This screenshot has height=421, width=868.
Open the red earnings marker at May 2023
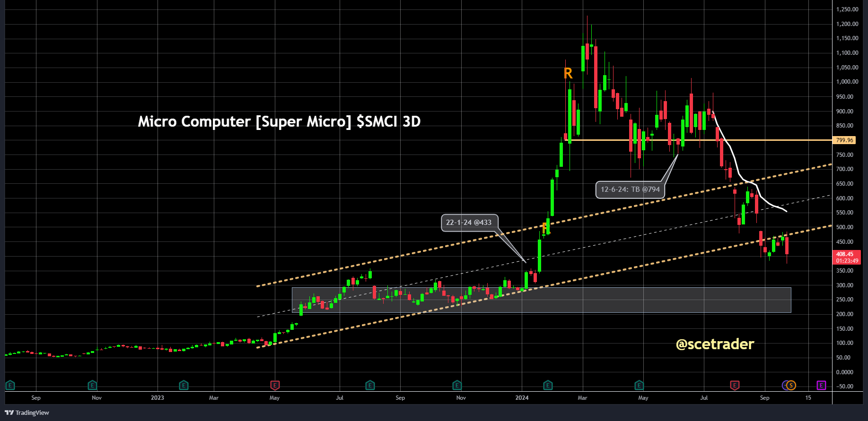(x=275, y=385)
